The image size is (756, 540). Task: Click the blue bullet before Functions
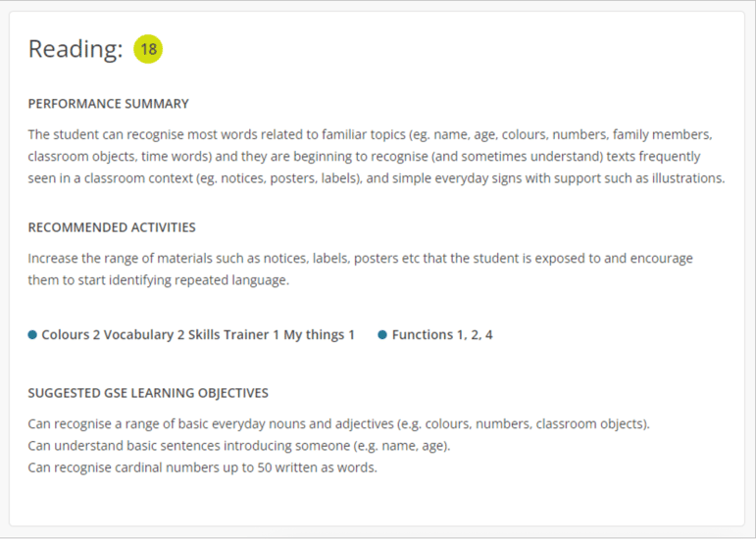382,335
